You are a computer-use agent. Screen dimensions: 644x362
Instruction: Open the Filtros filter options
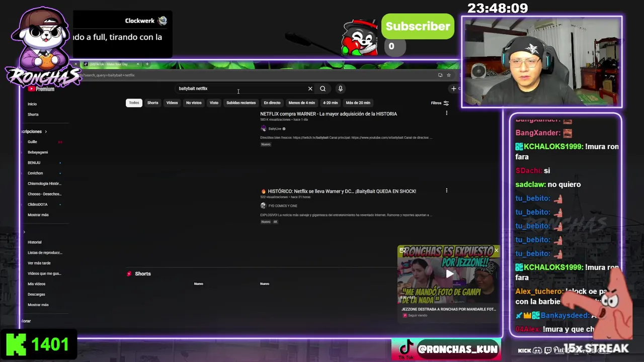click(x=440, y=103)
